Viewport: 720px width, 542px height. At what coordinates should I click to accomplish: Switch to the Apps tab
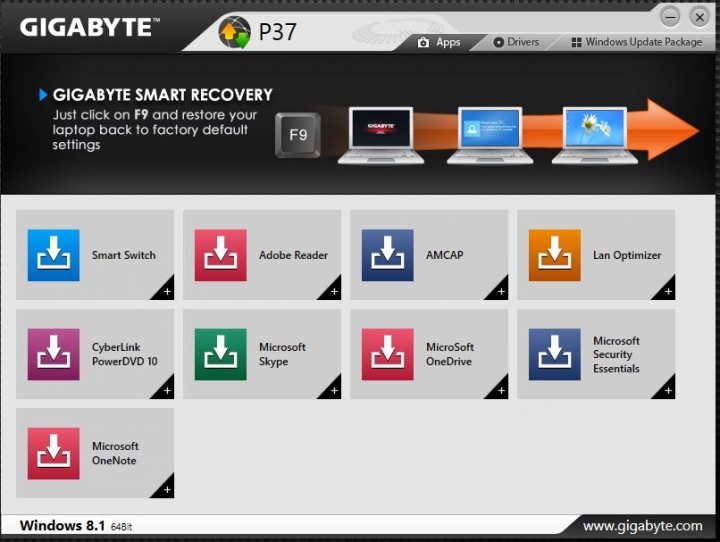click(x=439, y=43)
